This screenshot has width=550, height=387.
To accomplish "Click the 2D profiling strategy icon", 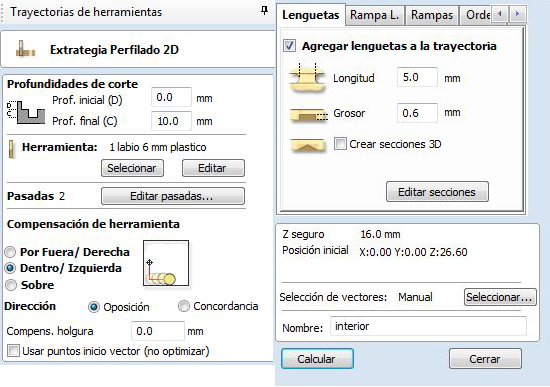I will click(26, 49).
